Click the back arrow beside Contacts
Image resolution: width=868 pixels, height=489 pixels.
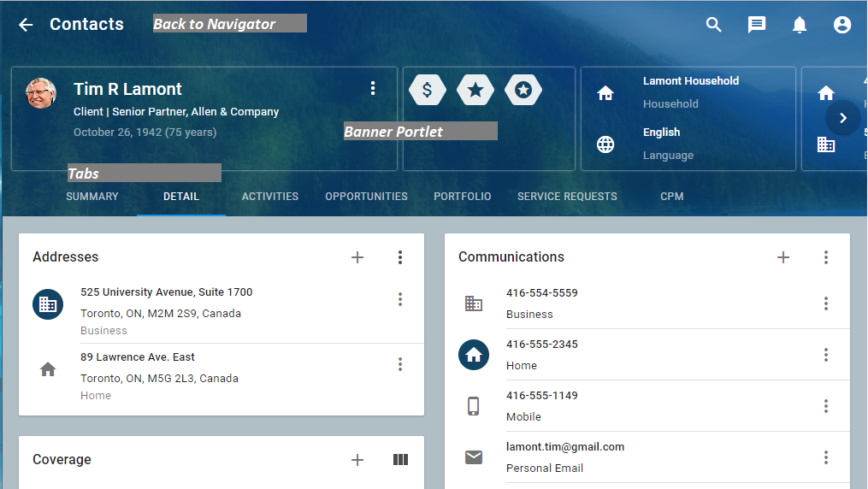click(26, 25)
